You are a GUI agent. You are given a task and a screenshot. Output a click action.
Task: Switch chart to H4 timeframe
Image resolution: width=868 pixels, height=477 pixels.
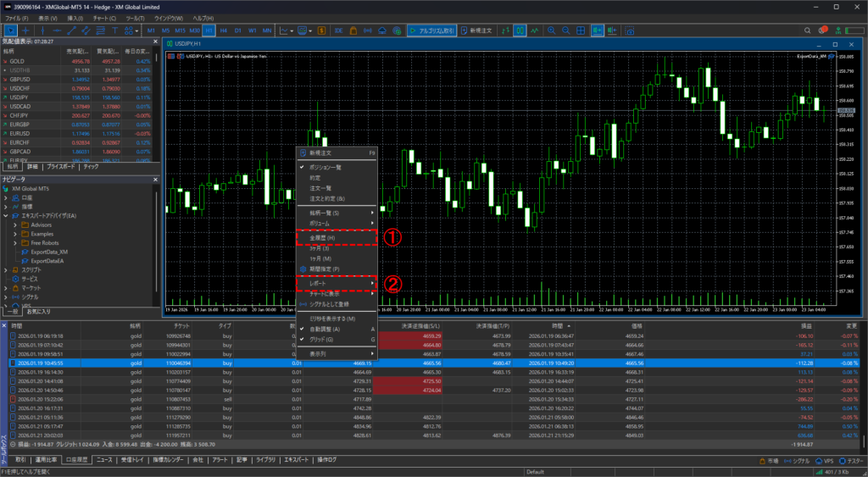224,30
